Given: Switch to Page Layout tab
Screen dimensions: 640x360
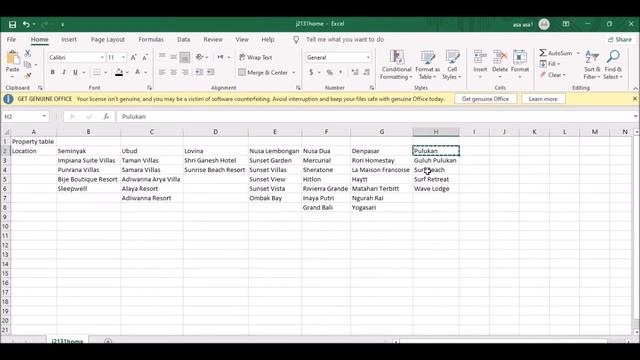Looking at the screenshot, I should [x=108, y=40].
